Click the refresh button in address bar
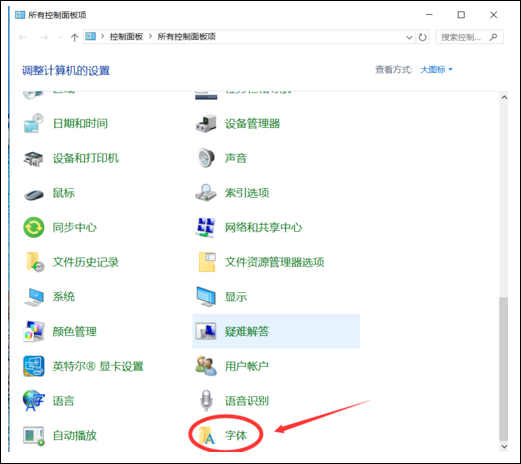Screen dimensions: 521x464 tap(423, 37)
